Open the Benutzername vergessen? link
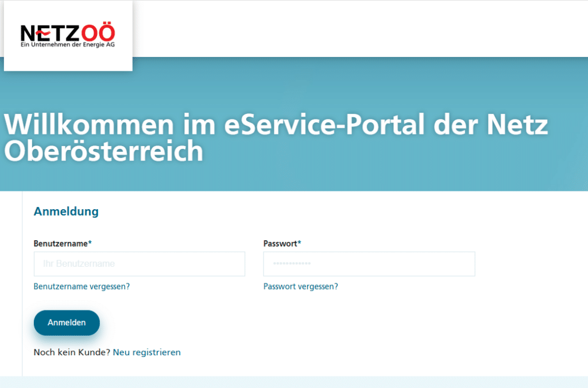588x388 pixels. (82, 287)
